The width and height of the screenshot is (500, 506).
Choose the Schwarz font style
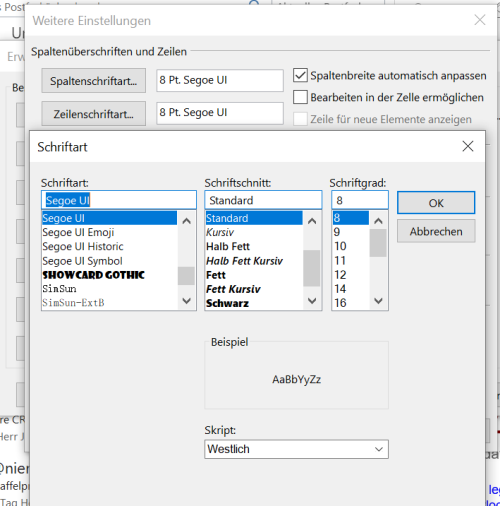tap(254, 303)
